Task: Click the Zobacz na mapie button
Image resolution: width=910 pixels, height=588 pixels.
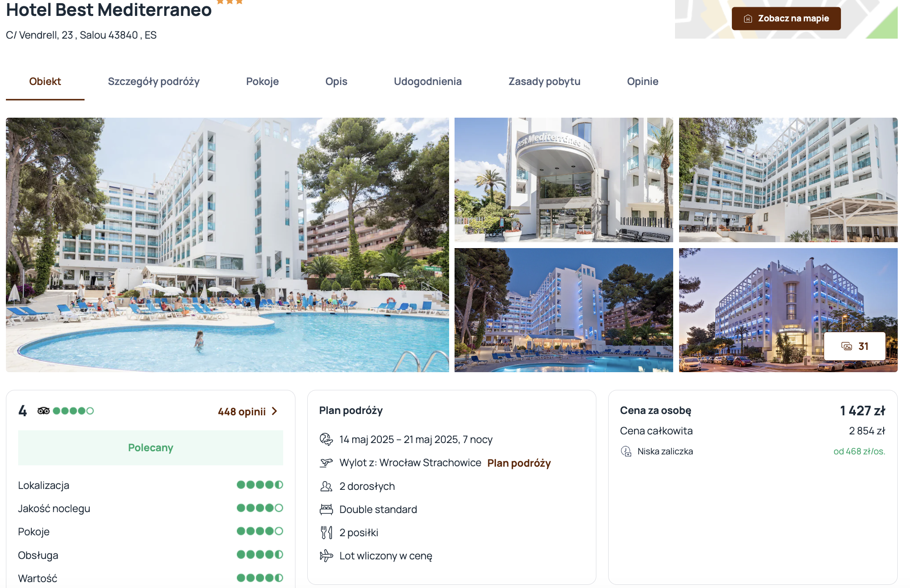Action: coord(786,19)
